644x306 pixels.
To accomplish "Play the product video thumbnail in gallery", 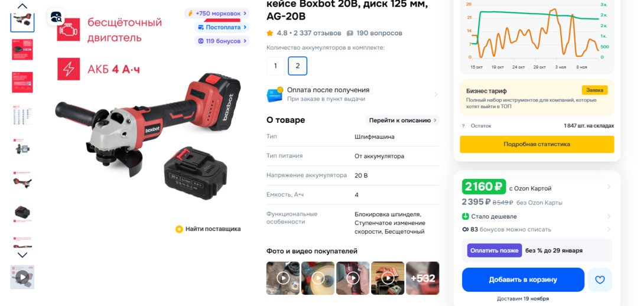I will (x=22, y=277).
